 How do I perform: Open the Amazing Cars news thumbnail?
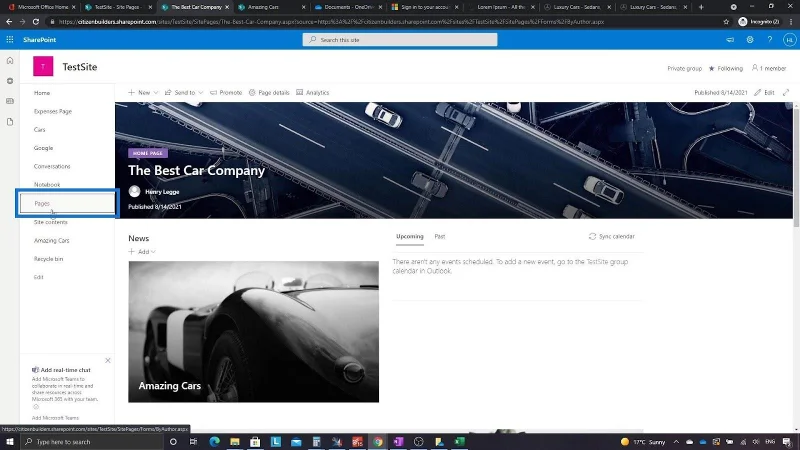[254, 332]
